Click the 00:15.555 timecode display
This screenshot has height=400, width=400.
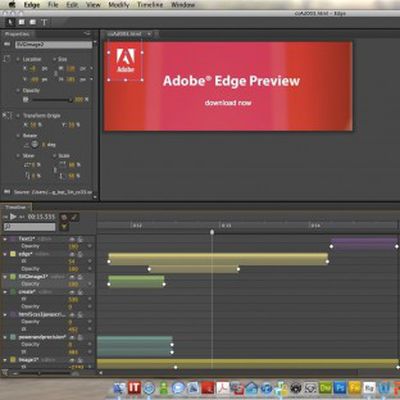click(x=41, y=217)
